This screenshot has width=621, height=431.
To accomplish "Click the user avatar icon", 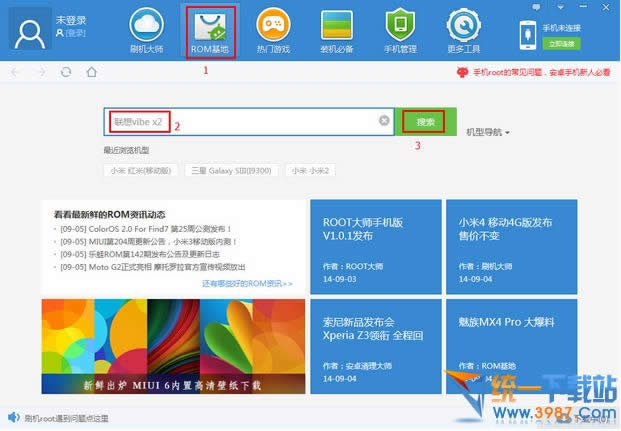I will click(x=31, y=31).
